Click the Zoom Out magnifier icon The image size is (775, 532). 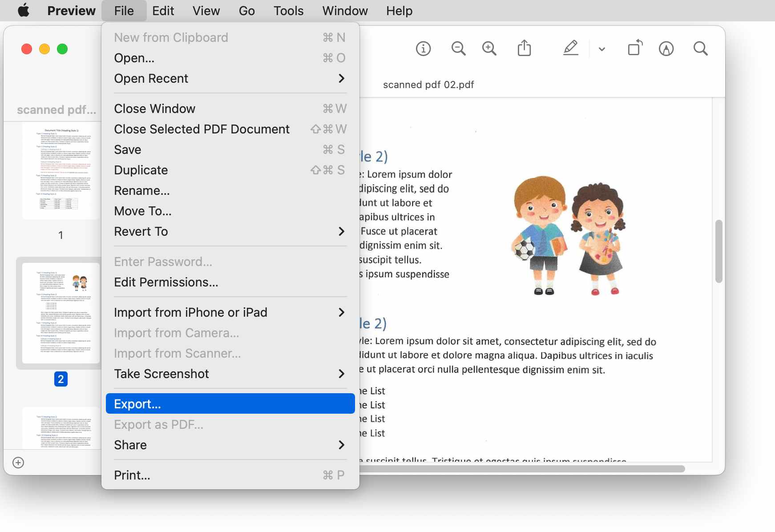point(458,48)
